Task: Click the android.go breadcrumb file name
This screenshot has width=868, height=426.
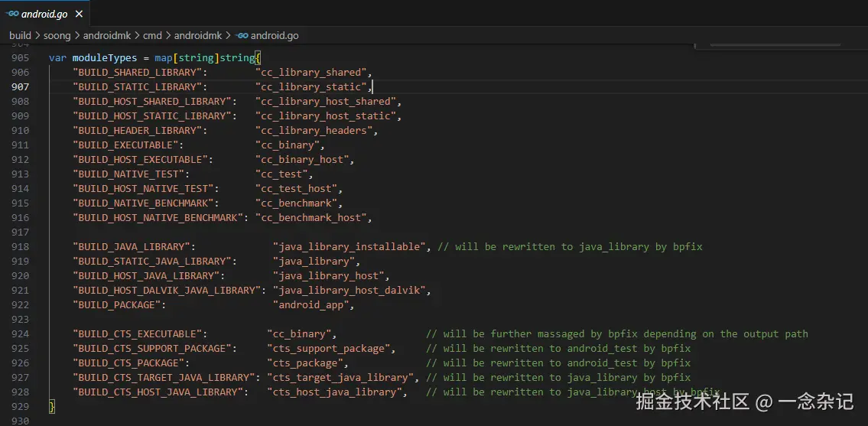Action: tap(275, 35)
